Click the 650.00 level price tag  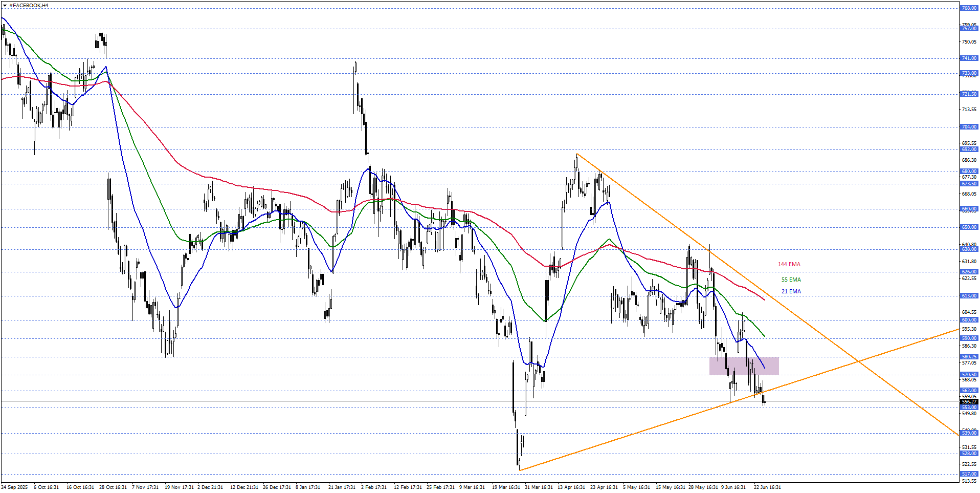[x=969, y=227]
